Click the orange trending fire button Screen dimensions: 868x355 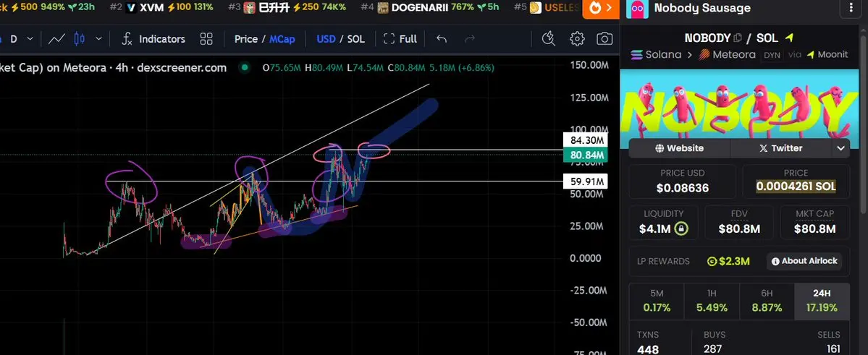(x=600, y=8)
